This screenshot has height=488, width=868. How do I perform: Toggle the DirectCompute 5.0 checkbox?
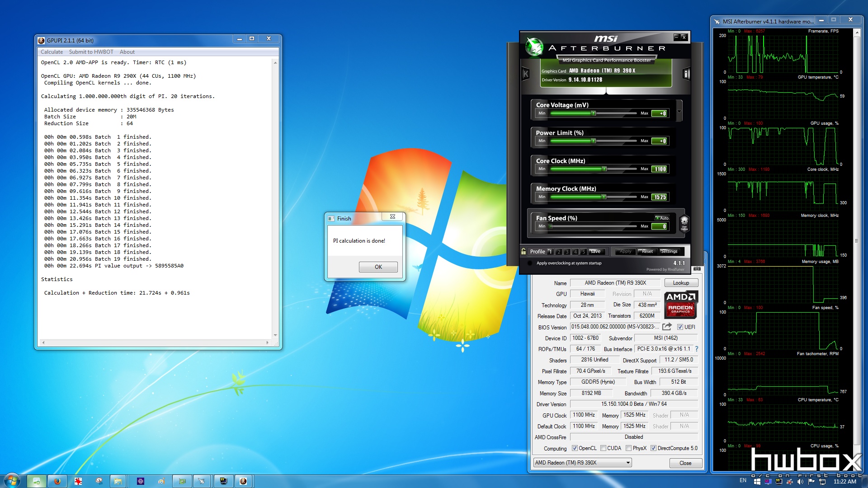[653, 448]
